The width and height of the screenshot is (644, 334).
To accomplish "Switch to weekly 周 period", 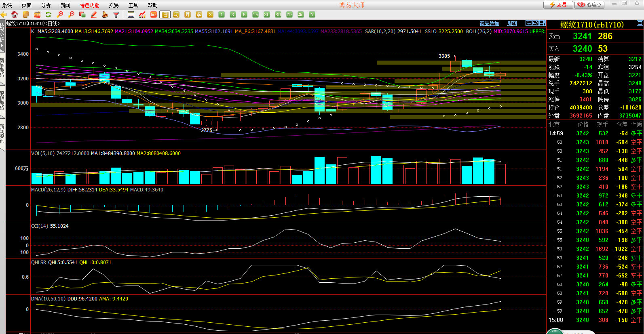I will click(176, 15).
